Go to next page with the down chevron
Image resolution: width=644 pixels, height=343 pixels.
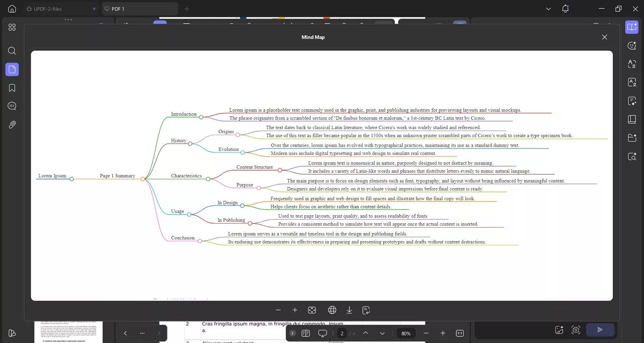tap(382, 333)
